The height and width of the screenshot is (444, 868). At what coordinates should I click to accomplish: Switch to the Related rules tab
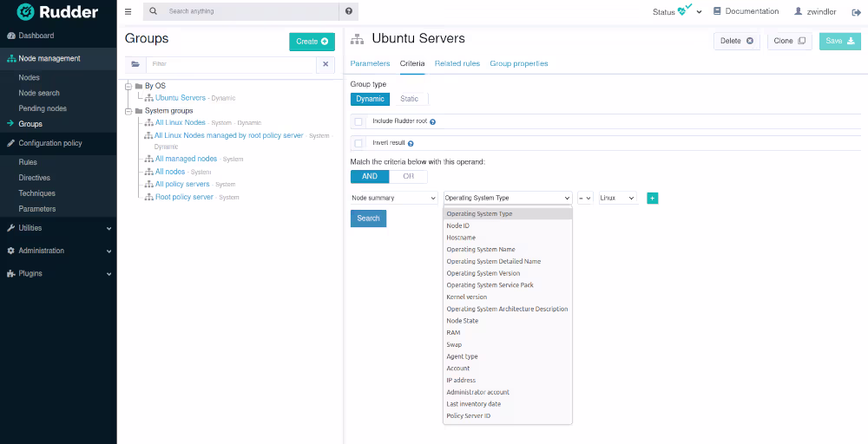[x=457, y=63]
